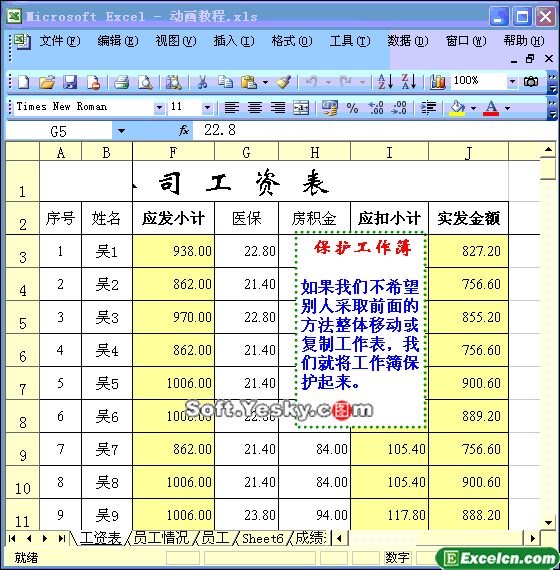Open the undo history dropdown
Screen dimensions: 560x570
click(328, 82)
